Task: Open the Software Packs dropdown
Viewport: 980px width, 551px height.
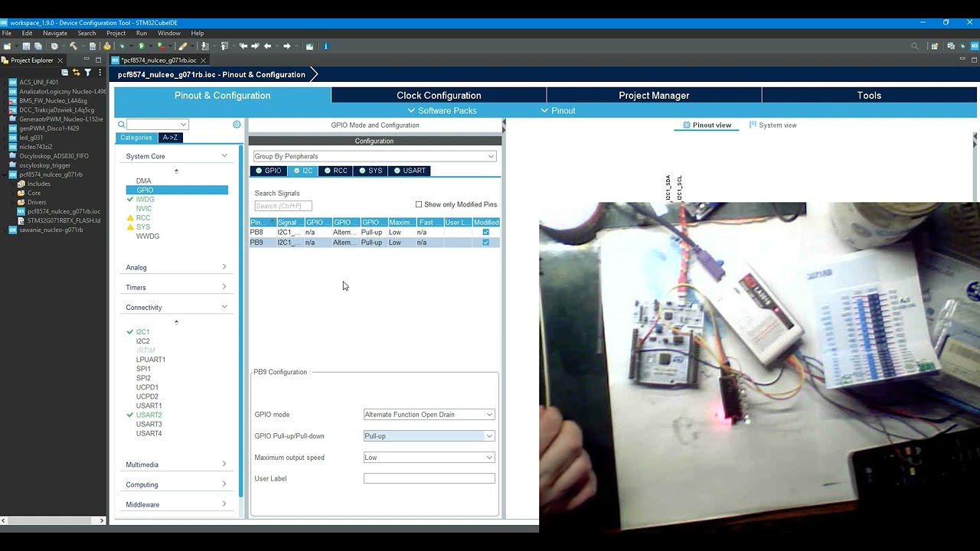Action: (x=442, y=111)
